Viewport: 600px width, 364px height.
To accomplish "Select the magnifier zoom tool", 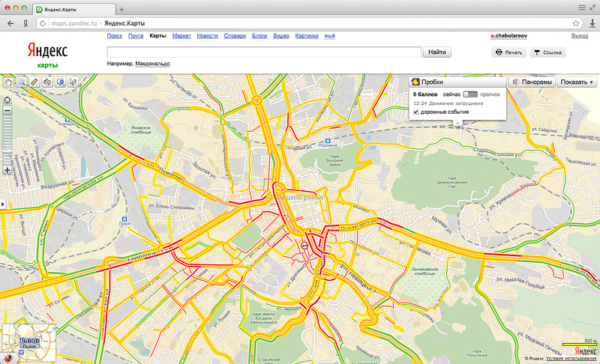I will [x=22, y=82].
